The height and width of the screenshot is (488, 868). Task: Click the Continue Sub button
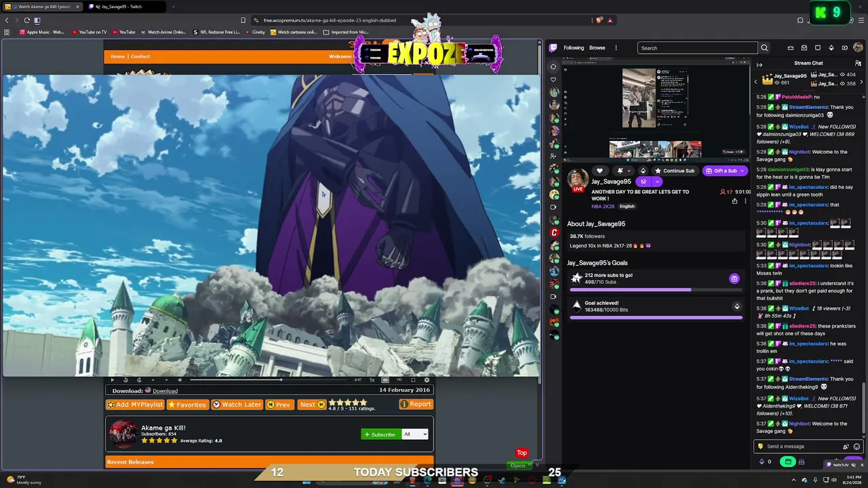675,171
